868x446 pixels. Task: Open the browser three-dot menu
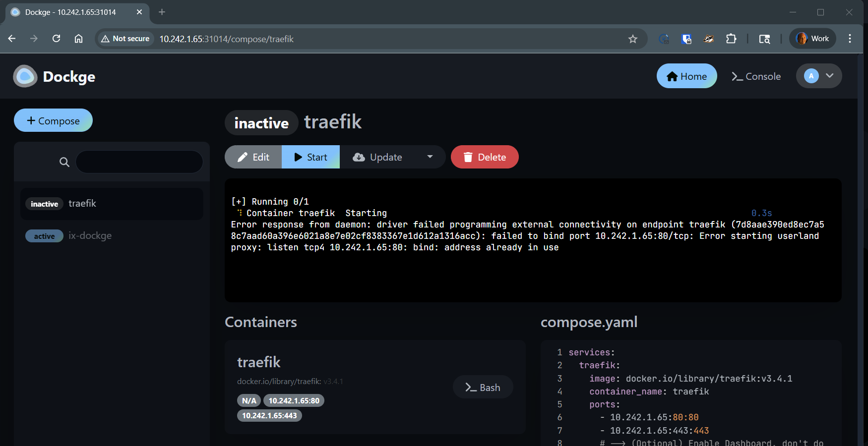[x=850, y=39]
